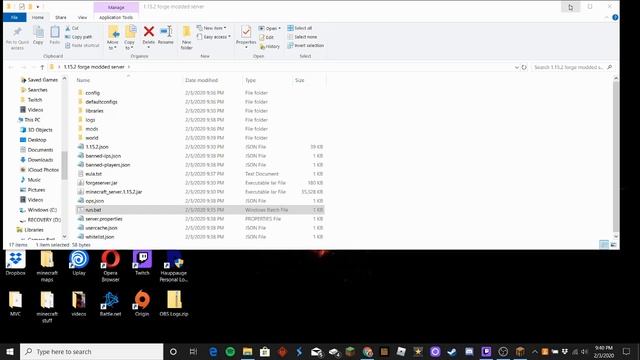Sort by the Name column header

(x=83, y=80)
